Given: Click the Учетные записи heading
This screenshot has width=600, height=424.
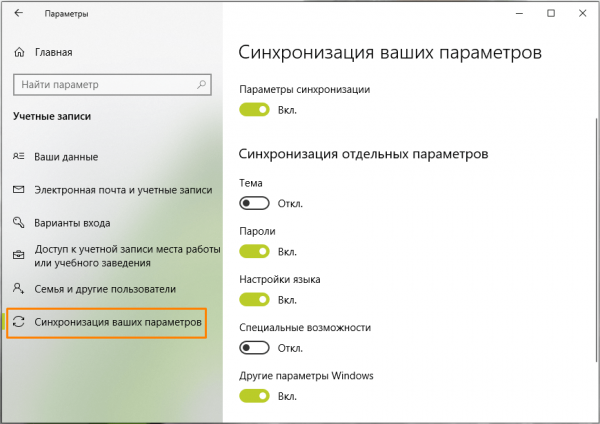Looking at the screenshot, I should click(x=52, y=116).
